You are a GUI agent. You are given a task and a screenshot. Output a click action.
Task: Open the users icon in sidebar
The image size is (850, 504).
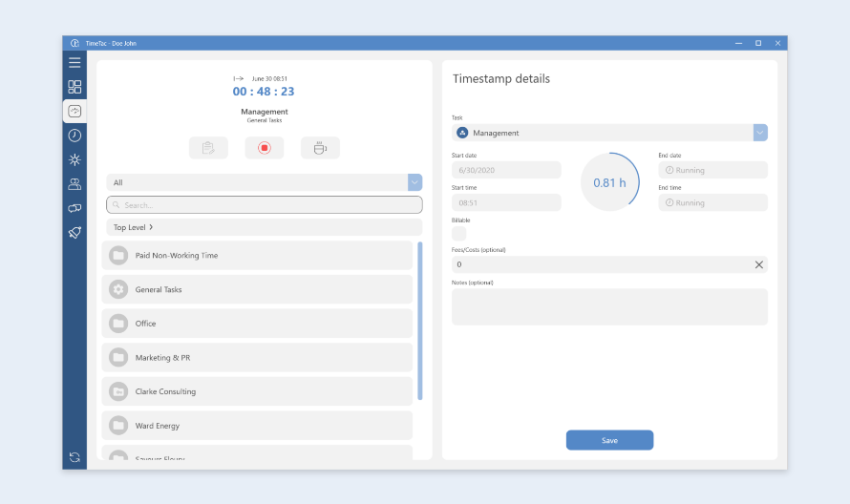[x=74, y=184]
